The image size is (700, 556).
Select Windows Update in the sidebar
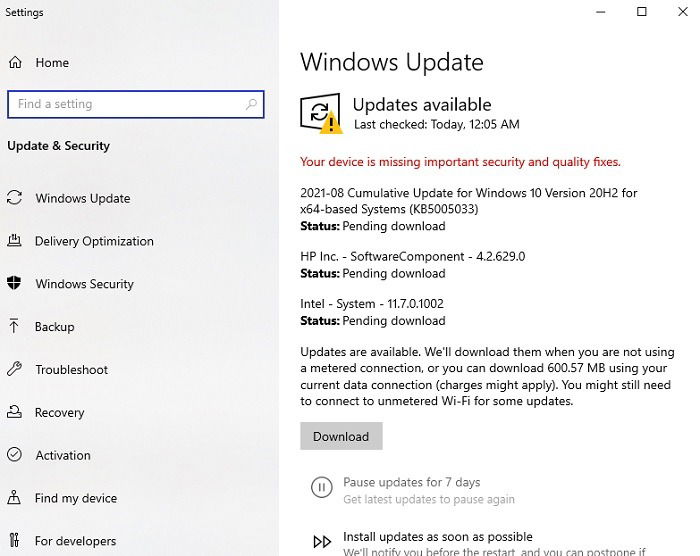point(83,198)
